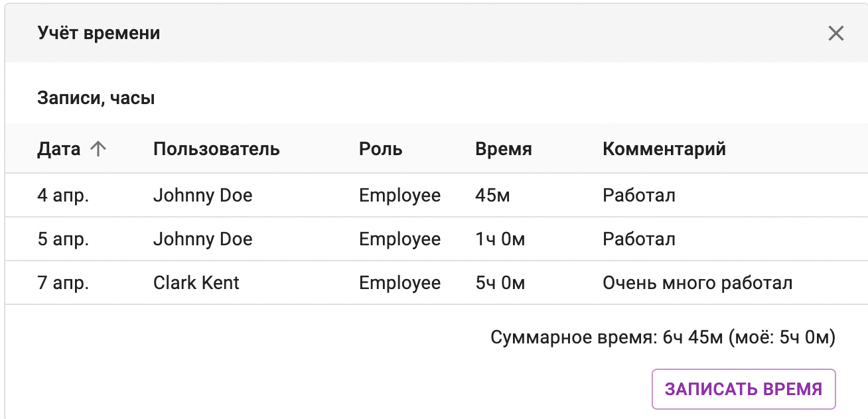Click Employee in the Clark Kent row

click(400, 282)
